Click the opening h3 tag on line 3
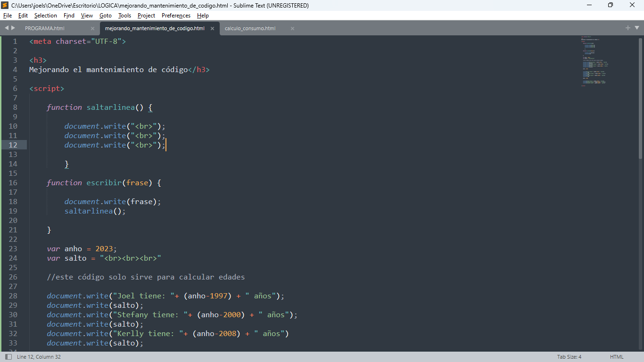The image size is (644, 362). [x=38, y=60]
